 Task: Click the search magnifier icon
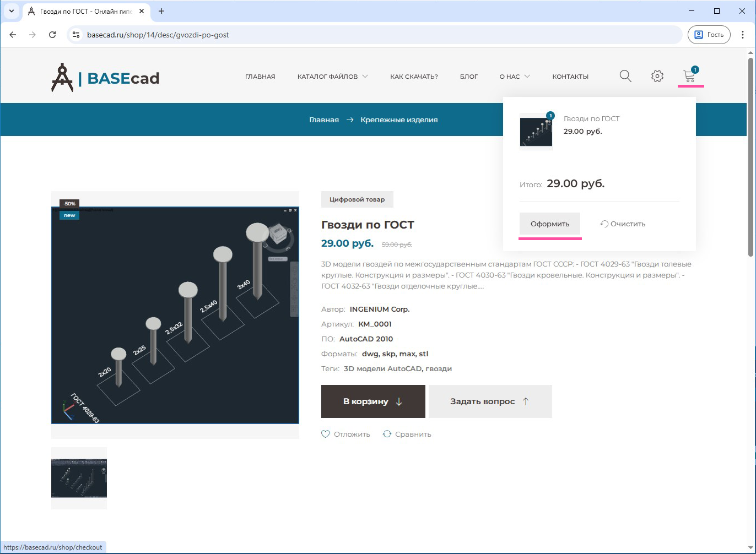625,76
